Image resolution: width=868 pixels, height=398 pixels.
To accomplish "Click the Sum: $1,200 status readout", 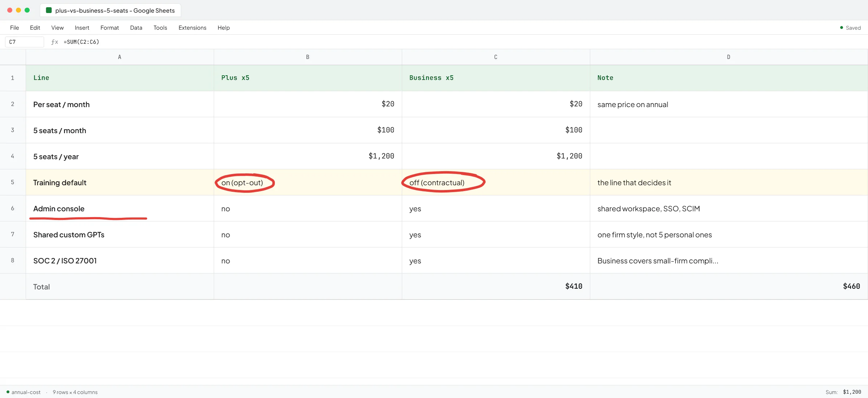I will 843,392.
